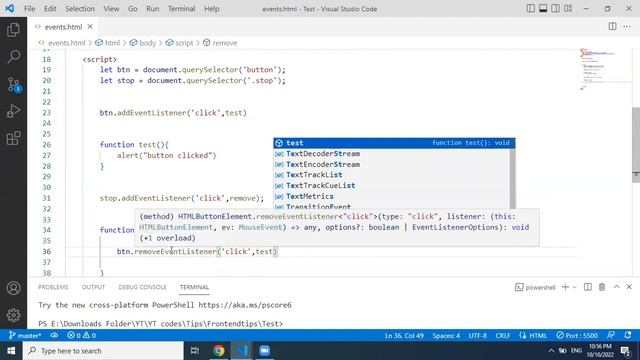Toggle secondary side bar layout icon
This screenshot has width=640, height=360.
tap(556, 9)
